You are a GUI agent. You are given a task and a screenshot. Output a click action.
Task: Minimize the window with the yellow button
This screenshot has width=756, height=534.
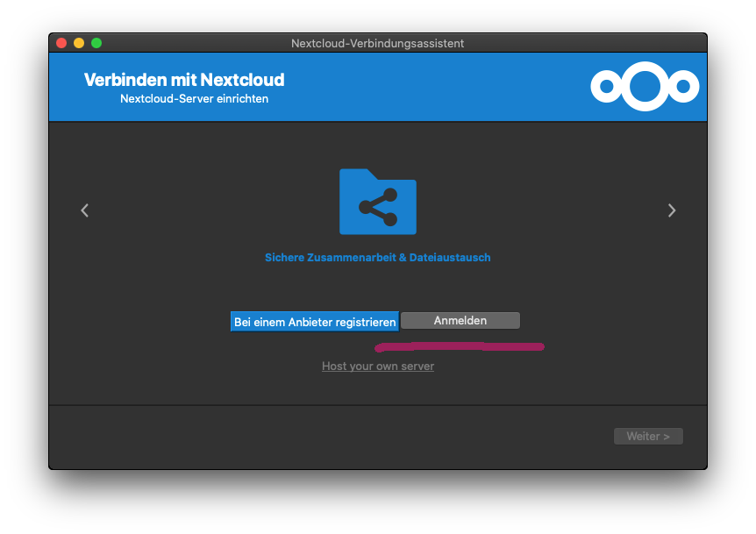(79, 43)
